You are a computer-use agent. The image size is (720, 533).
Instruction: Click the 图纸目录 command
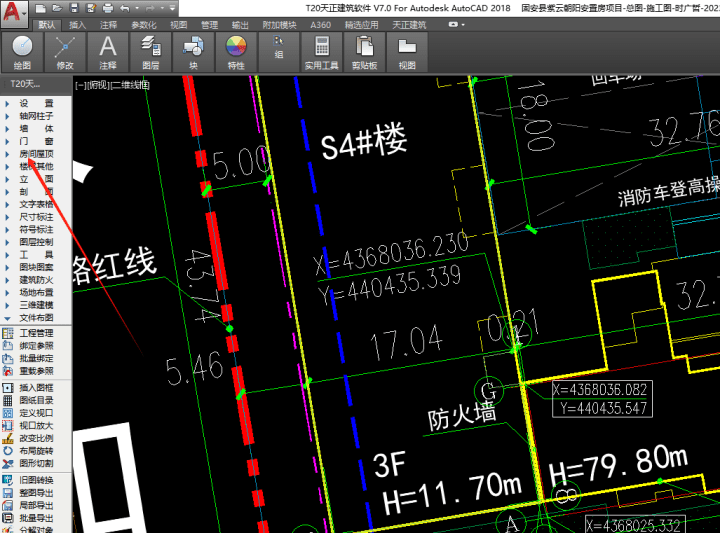(36, 400)
